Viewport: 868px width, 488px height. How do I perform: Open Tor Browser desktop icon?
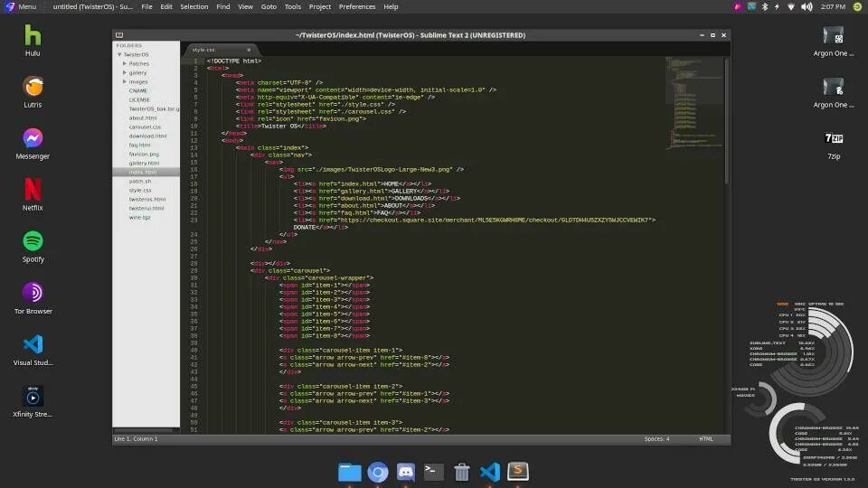pos(33,298)
